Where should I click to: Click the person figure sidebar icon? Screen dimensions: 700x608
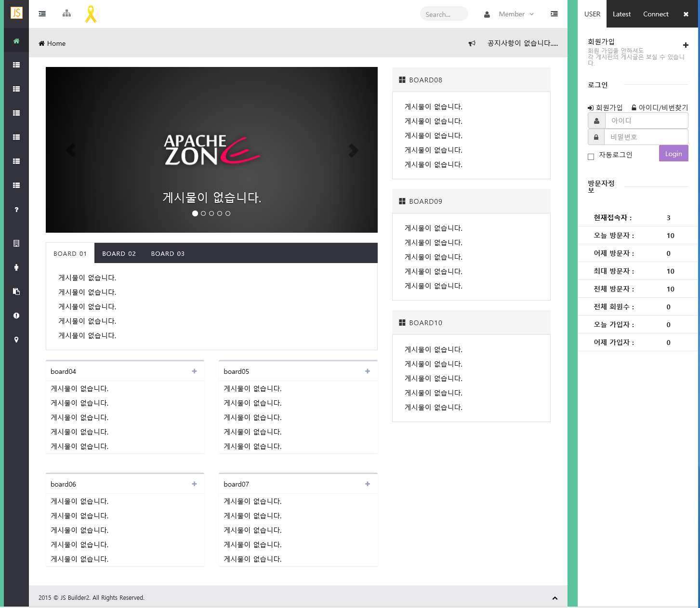(16, 267)
